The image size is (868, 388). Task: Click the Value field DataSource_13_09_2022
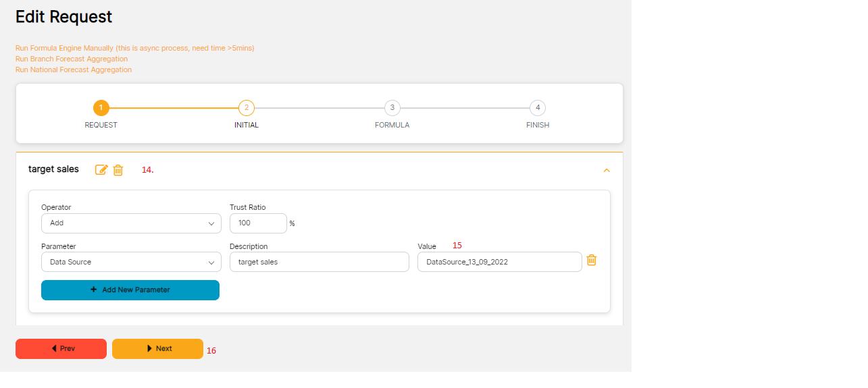[499, 262]
